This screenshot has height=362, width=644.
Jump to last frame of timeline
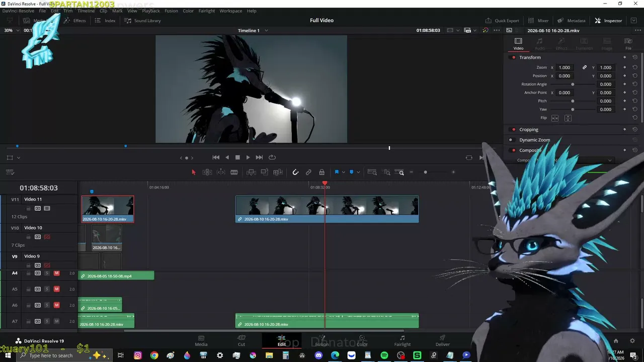[259, 157]
